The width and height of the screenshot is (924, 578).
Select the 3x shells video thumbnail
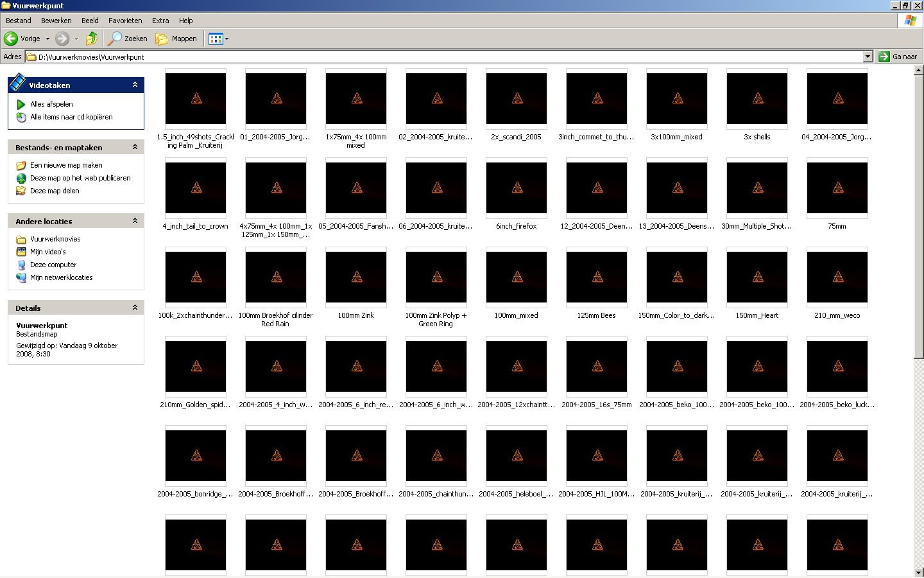pos(757,99)
